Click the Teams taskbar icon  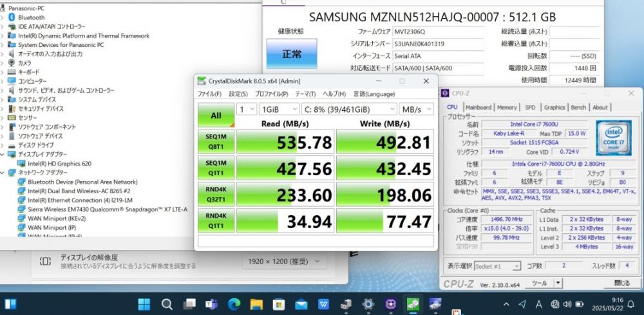211,304
